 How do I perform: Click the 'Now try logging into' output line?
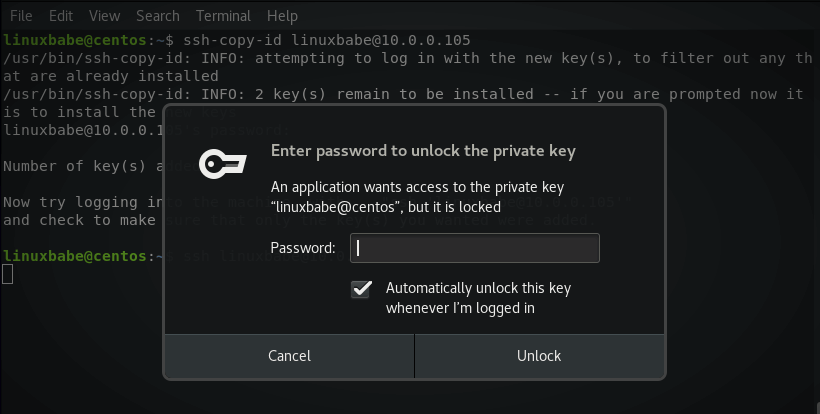coord(80,202)
